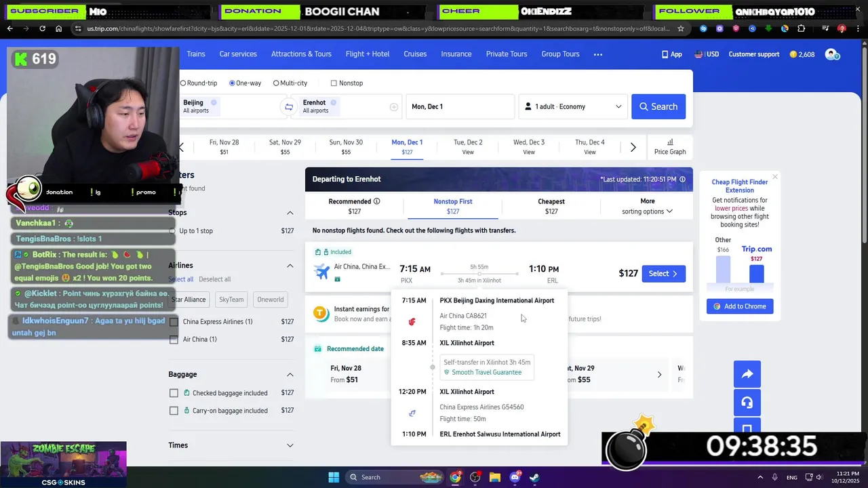868x488 pixels.
Task: Show earlier dates with the left date arrow
Action: pyautogui.click(x=182, y=147)
